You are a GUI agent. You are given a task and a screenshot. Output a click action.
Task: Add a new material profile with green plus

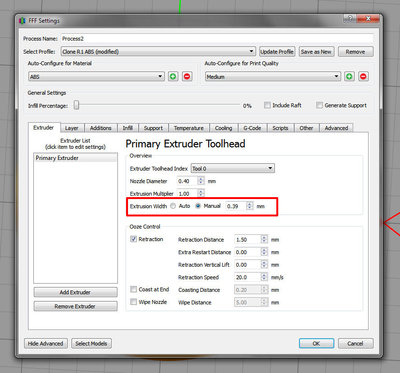(x=173, y=76)
